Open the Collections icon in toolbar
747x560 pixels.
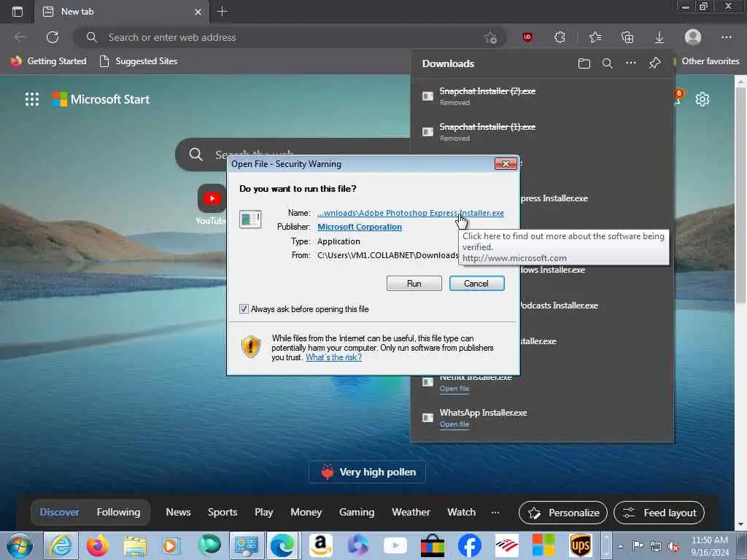point(627,37)
